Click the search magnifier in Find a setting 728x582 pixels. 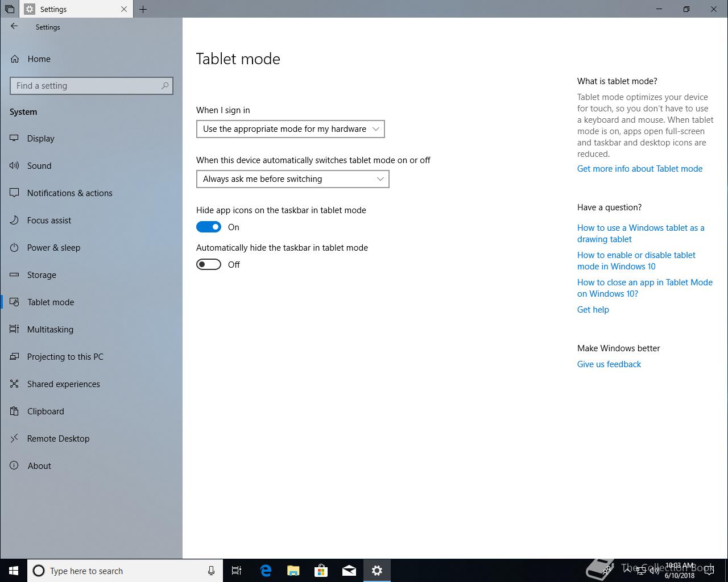point(165,86)
